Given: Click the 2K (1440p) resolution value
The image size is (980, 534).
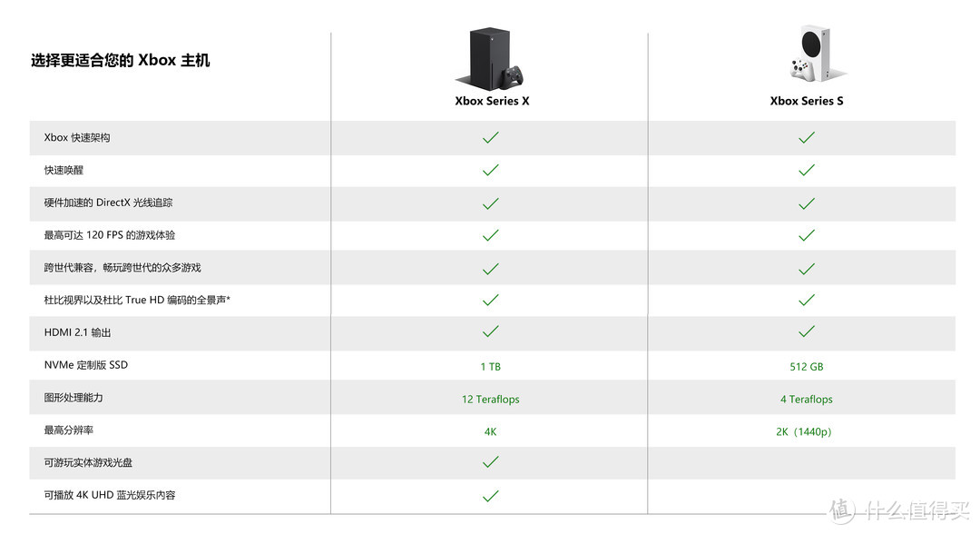Looking at the screenshot, I should 804,431.
